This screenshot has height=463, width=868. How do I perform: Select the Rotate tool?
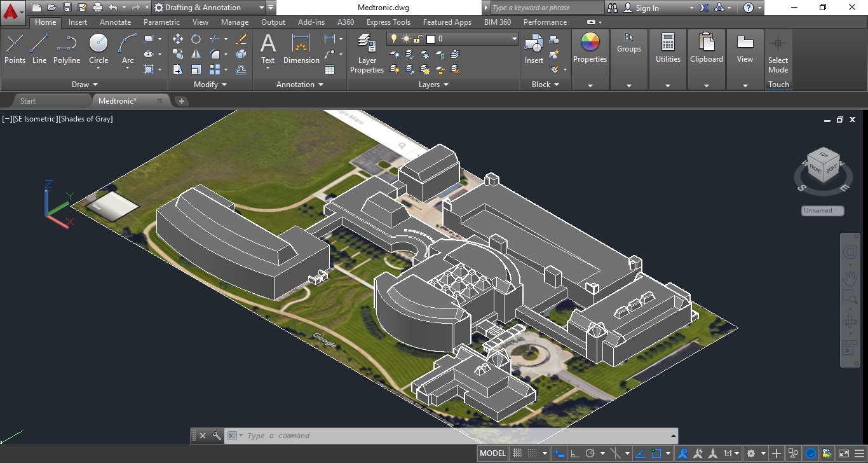196,39
